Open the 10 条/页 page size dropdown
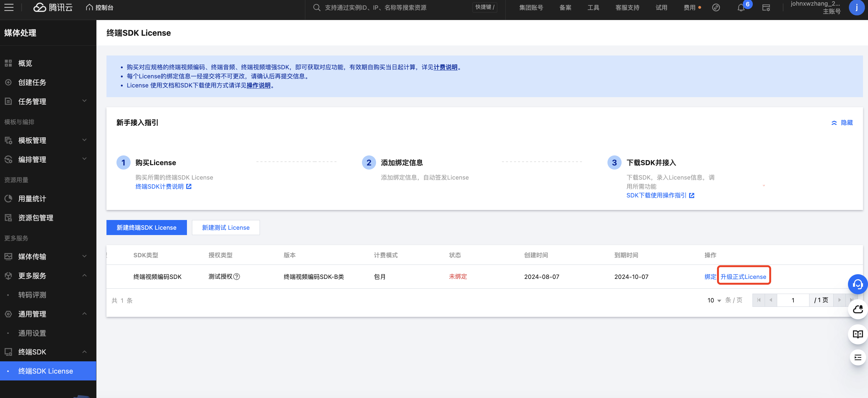The width and height of the screenshot is (868, 398). point(714,300)
